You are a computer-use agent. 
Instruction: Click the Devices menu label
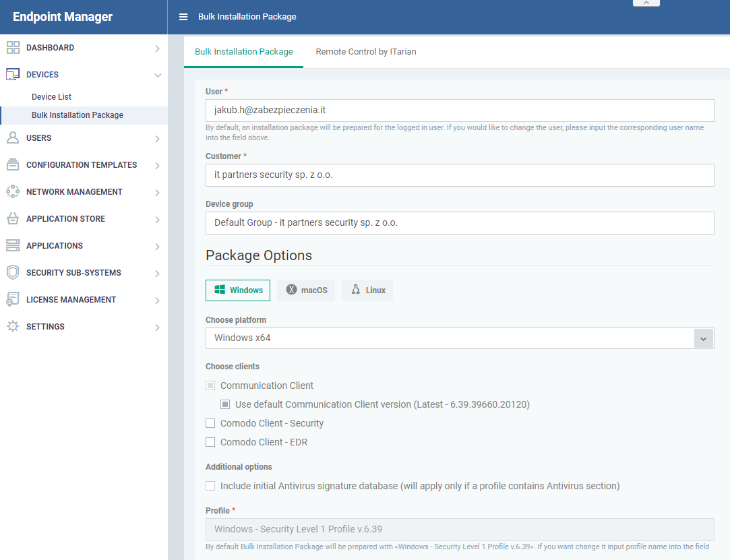42,75
